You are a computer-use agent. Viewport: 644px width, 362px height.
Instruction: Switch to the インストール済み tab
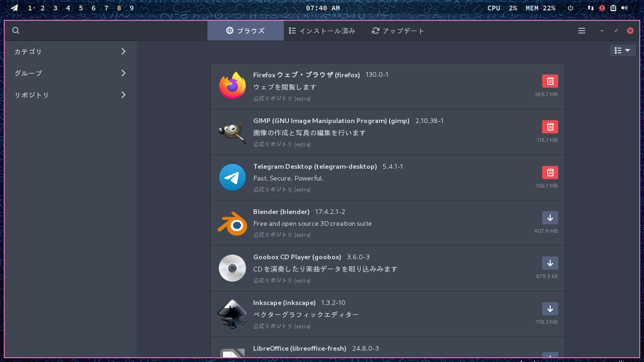[322, 31]
